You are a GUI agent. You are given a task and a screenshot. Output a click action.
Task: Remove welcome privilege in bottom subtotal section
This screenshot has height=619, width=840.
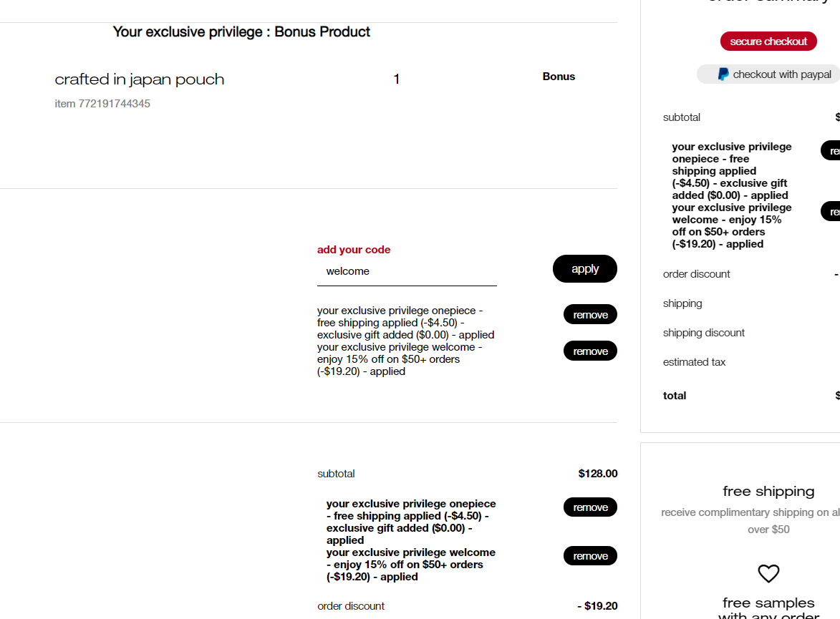pyautogui.click(x=590, y=556)
